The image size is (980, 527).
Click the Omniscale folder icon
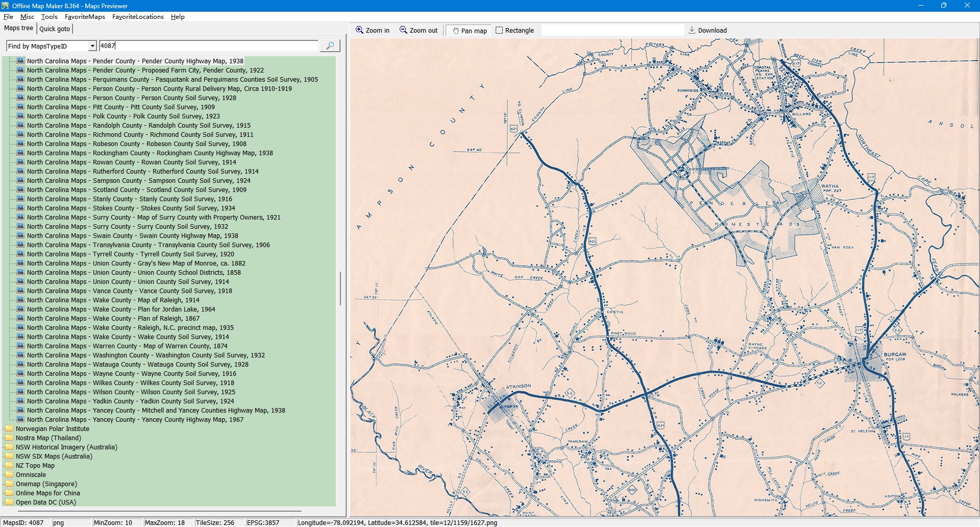pyautogui.click(x=9, y=475)
